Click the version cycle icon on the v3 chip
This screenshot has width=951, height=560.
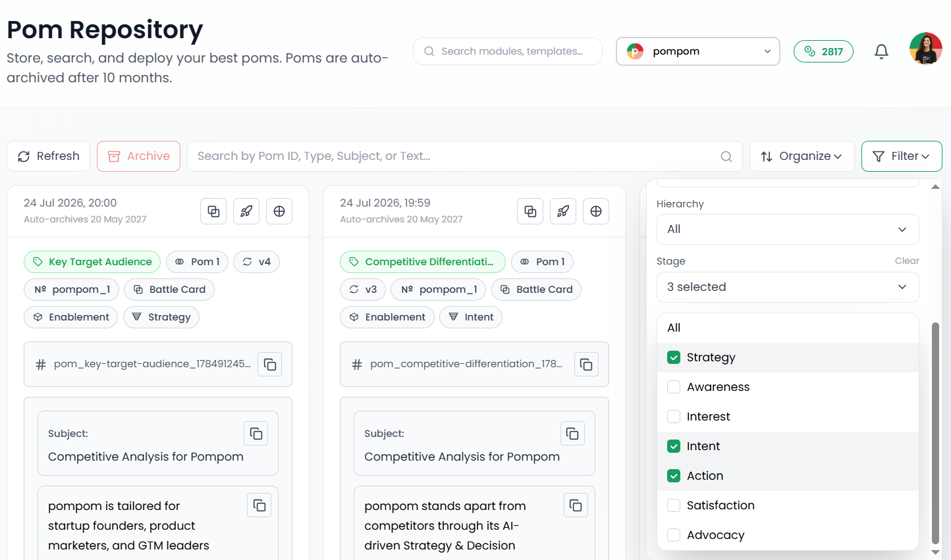pyautogui.click(x=354, y=290)
